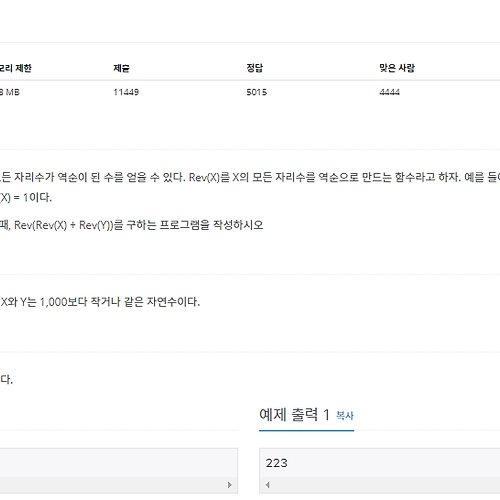Click the correct answer count 5015
This screenshot has height=500, width=500.
coord(257,92)
